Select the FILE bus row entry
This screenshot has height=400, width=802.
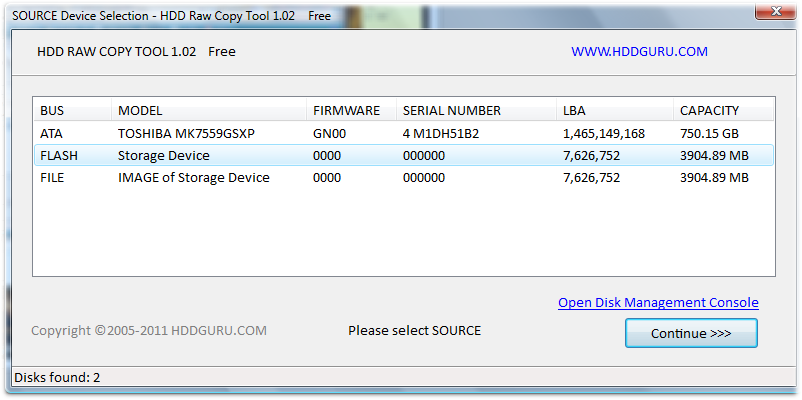52,177
